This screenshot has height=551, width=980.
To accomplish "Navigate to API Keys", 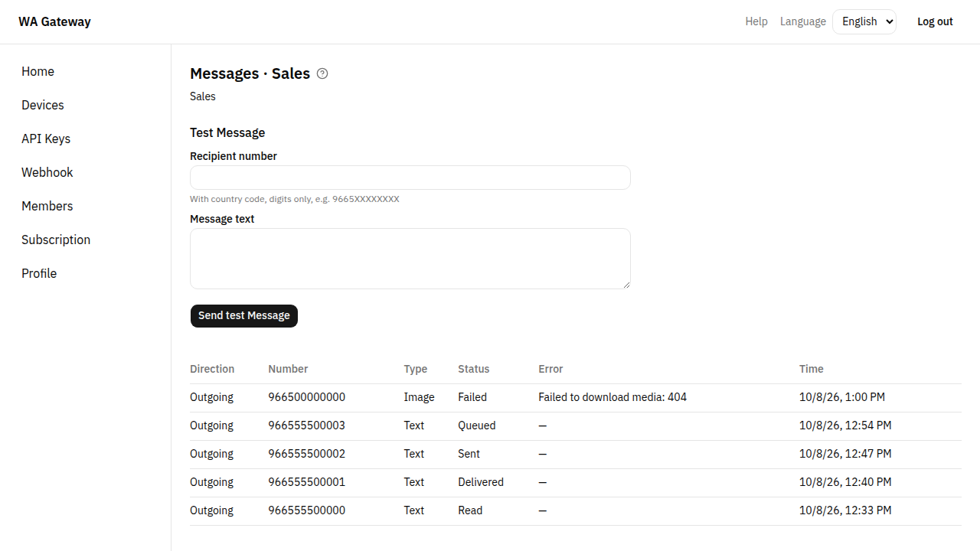I will pyautogui.click(x=46, y=139).
